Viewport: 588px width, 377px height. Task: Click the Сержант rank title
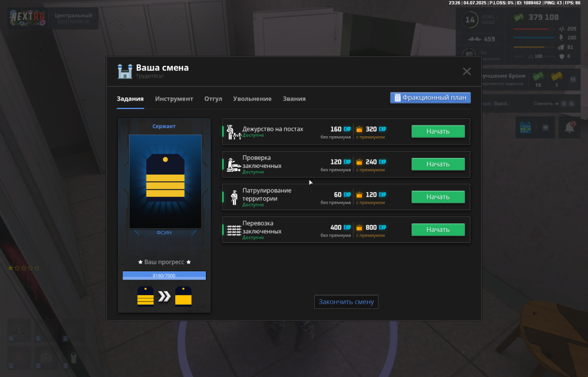[x=164, y=126]
